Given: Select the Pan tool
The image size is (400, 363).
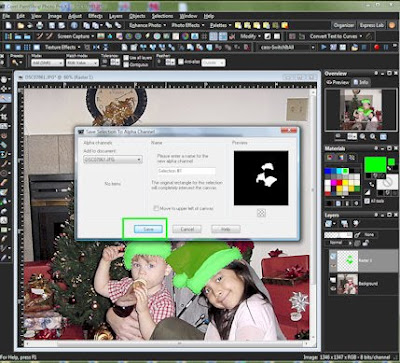Looking at the screenshot, I should (4, 79).
